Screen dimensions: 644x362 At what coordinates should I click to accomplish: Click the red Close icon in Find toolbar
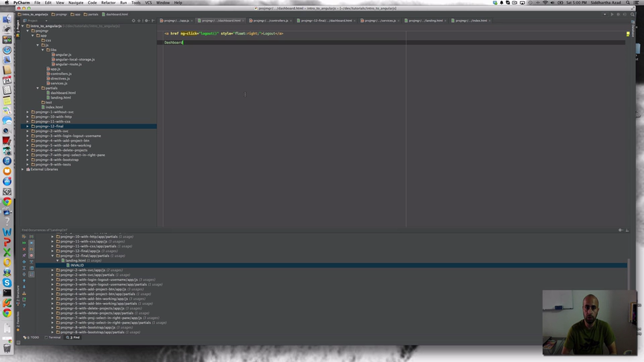click(24, 249)
